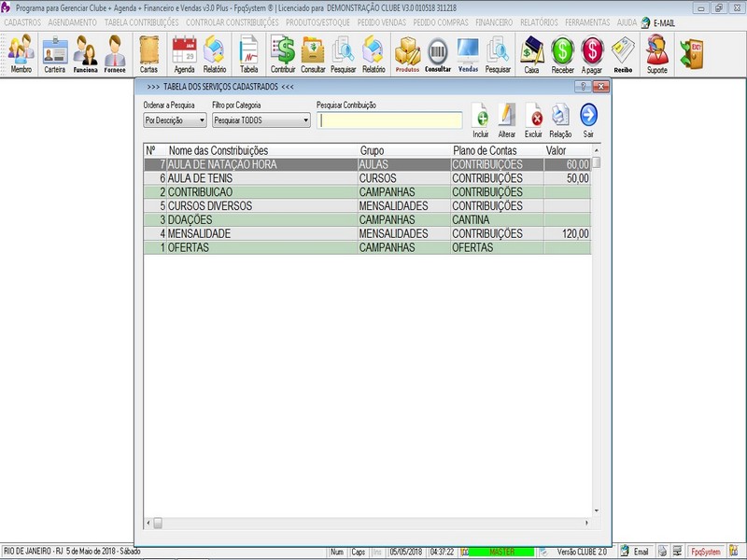Select the CONTRIBUICAO row
The image size is (747, 560).
click(367, 192)
